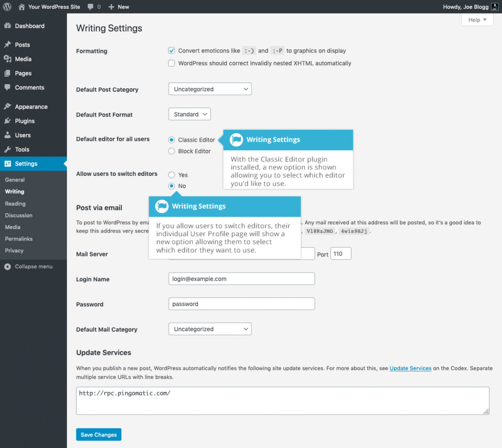Screen dimensions: 502x448
Task: Select the Tools wrench icon
Action: pos(7,149)
